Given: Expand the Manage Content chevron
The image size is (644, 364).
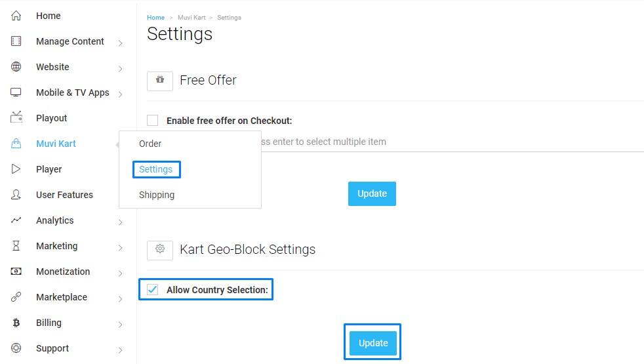Looking at the screenshot, I should [120, 43].
